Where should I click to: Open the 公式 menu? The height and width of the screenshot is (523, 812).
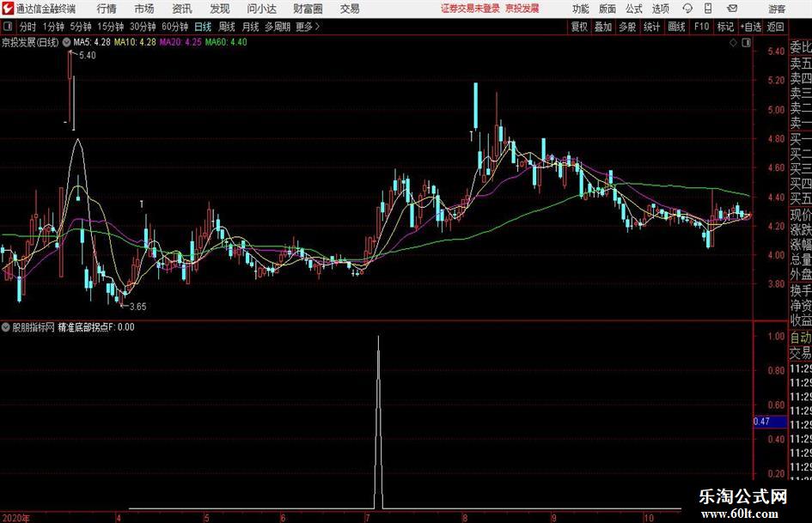(x=634, y=9)
